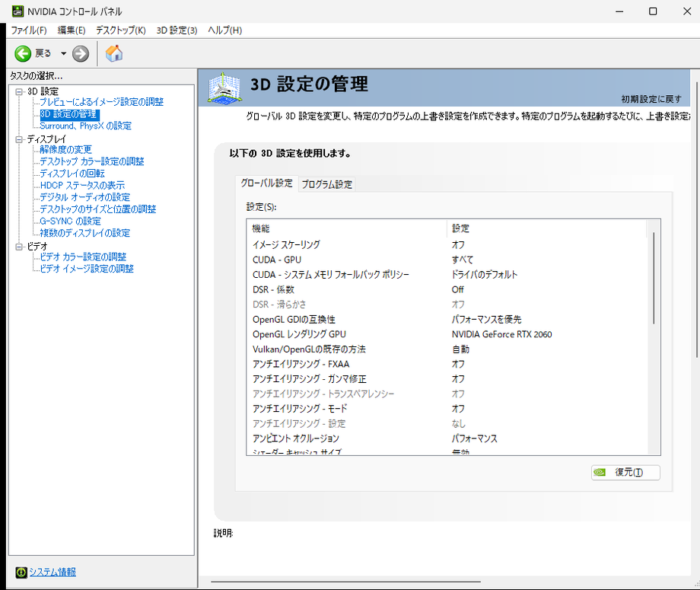Viewport: 700px width, 590px height.
Task: Collapse the 3D 設定 tree node
Action: point(19,91)
